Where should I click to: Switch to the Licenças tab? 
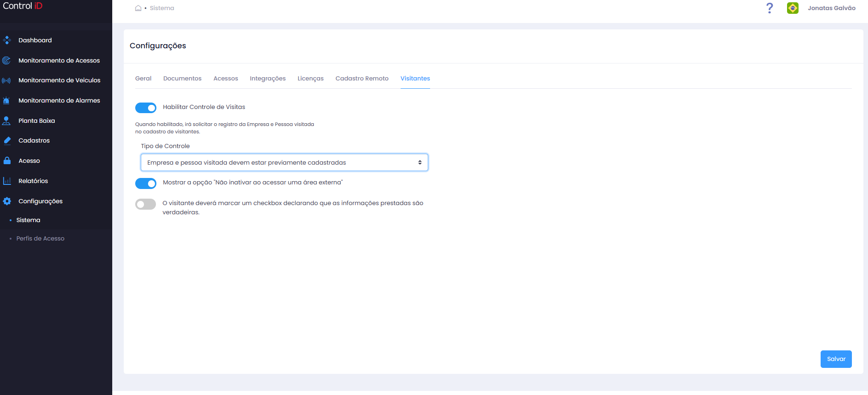click(x=310, y=79)
